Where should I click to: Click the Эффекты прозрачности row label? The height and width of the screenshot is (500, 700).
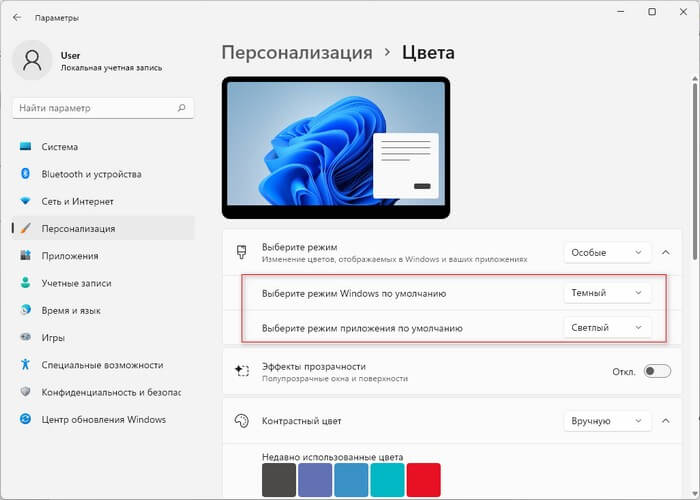[314, 366]
